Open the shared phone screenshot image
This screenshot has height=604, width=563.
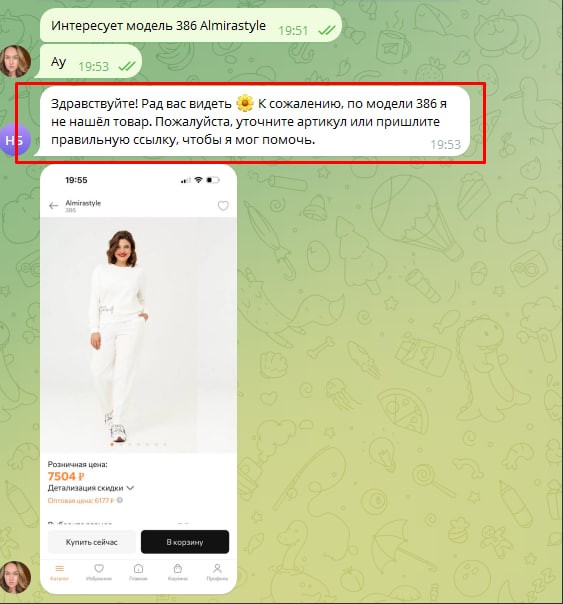click(138, 379)
